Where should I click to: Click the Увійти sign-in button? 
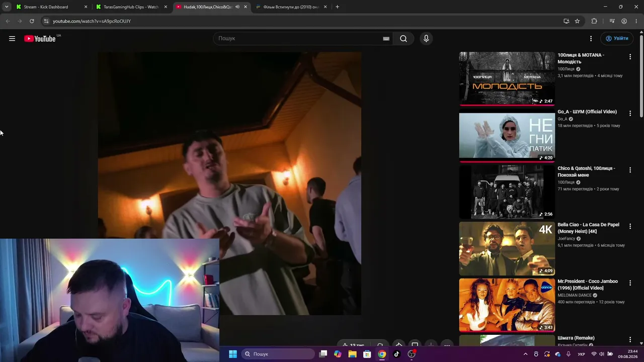click(x=617, y=39)
